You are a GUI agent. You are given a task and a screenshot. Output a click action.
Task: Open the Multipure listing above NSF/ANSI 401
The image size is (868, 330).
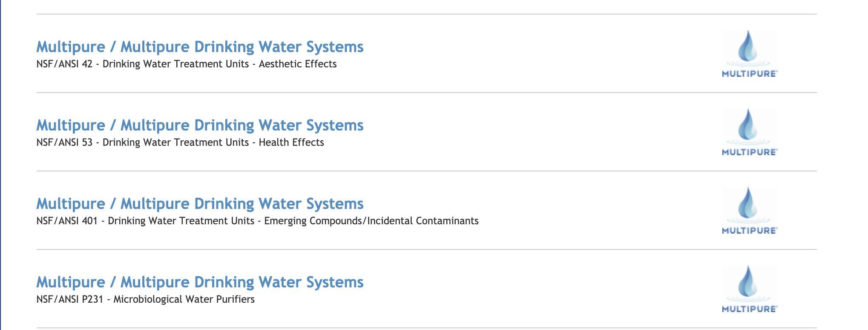200,204
